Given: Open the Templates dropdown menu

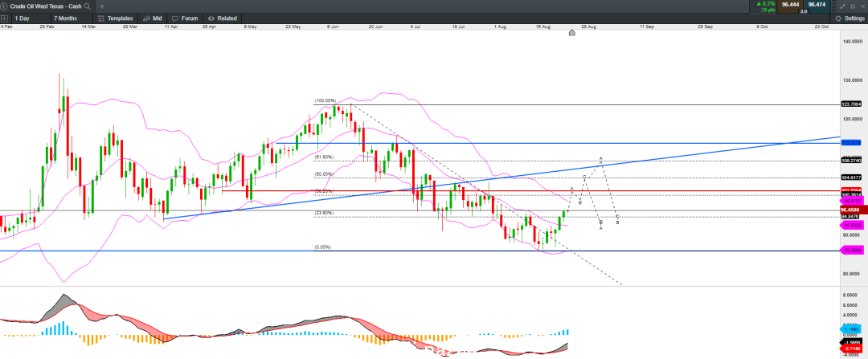Looking at the screenshot, I should pos(116,18).
